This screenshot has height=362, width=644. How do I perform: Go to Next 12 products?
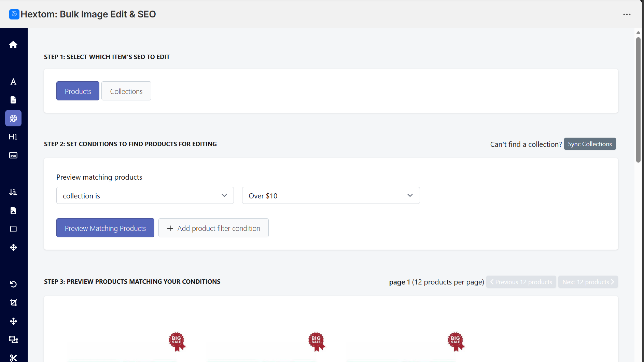click(588, 282)
